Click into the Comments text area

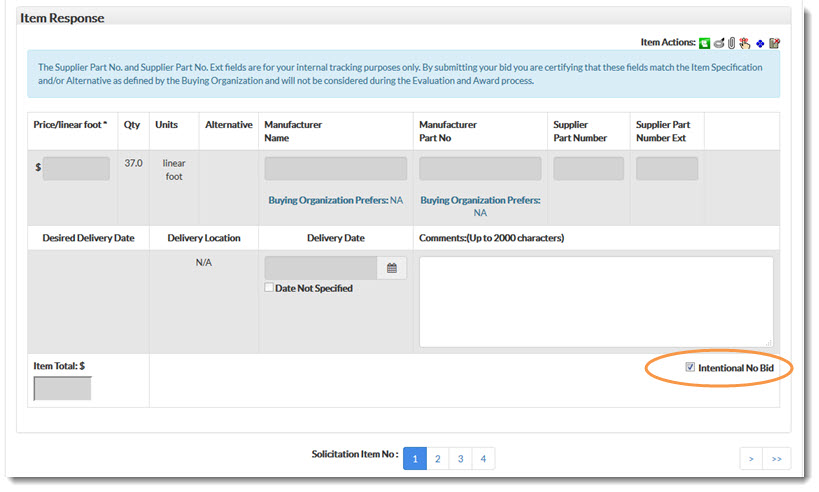click(x=596, y=302)
